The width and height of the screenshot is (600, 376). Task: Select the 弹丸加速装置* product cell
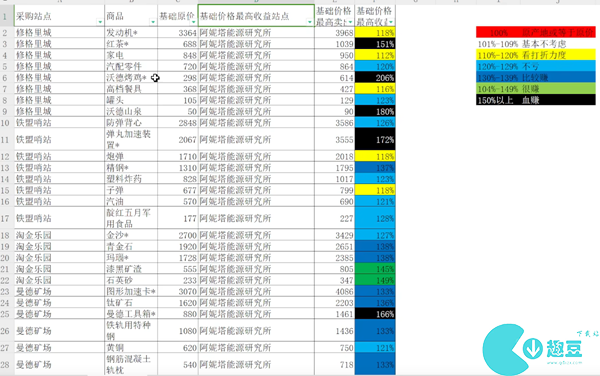(x=131, y=140)
